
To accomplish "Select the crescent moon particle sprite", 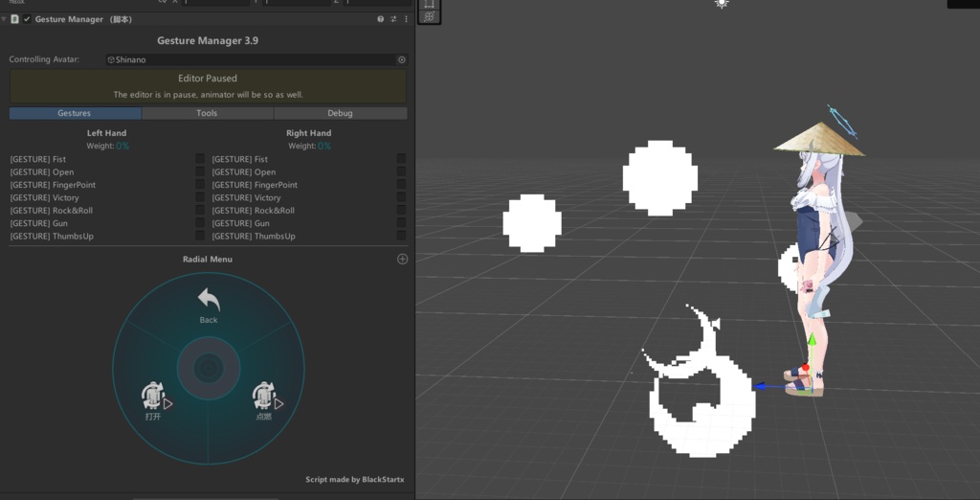I will tap(700, 382).
